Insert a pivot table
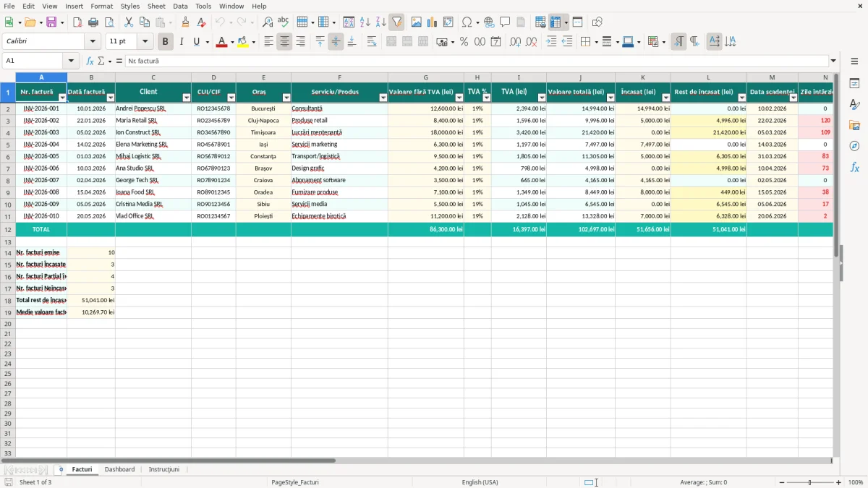The image size is (868, 488). [448, 22]
